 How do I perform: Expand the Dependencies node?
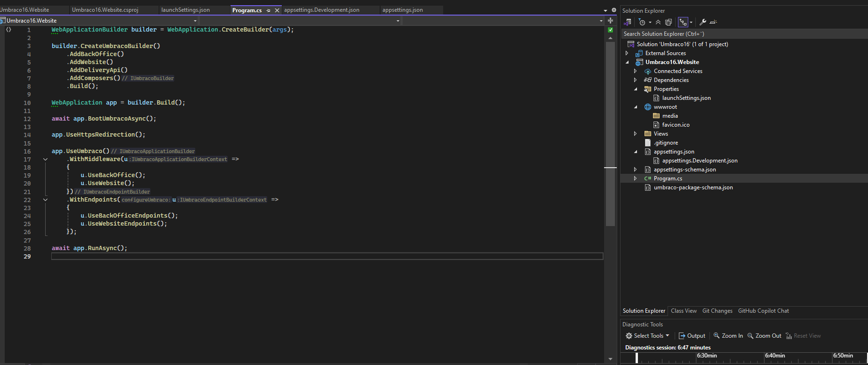[x=635, y=80]
